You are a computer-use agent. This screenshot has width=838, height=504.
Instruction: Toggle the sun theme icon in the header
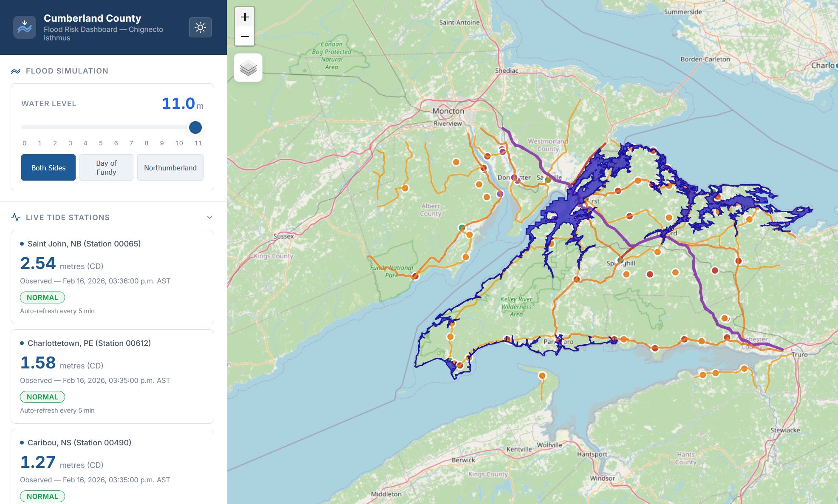(x=200, y=27)
